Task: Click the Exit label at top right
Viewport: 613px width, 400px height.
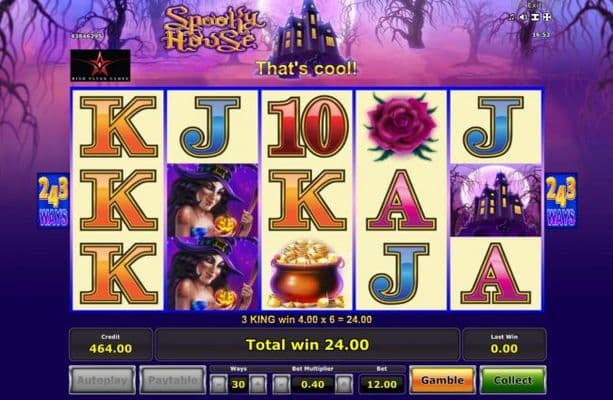Action: (x=534, y=5)
